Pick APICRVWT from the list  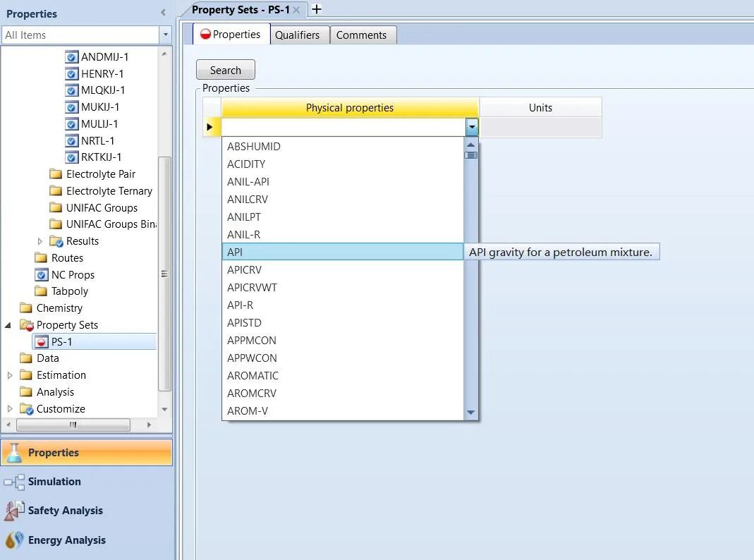(342, 288)
